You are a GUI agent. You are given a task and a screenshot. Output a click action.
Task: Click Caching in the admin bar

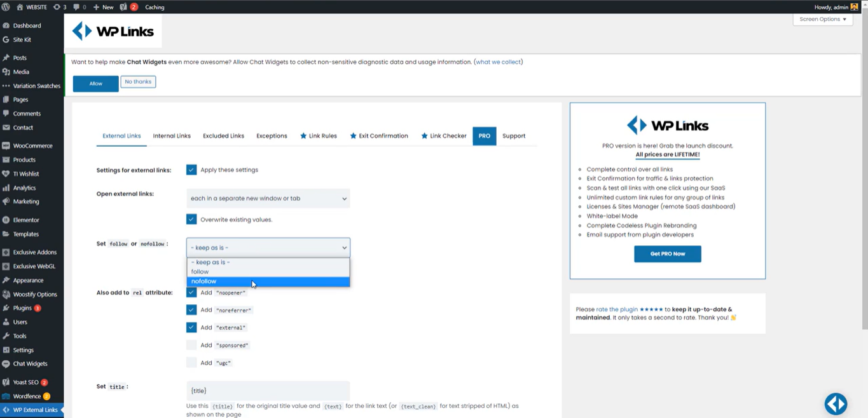click(155, 7)
